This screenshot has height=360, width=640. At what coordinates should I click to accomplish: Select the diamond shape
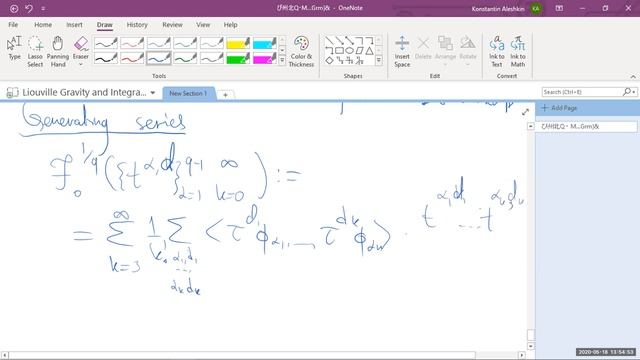click(x=329, y=60)
